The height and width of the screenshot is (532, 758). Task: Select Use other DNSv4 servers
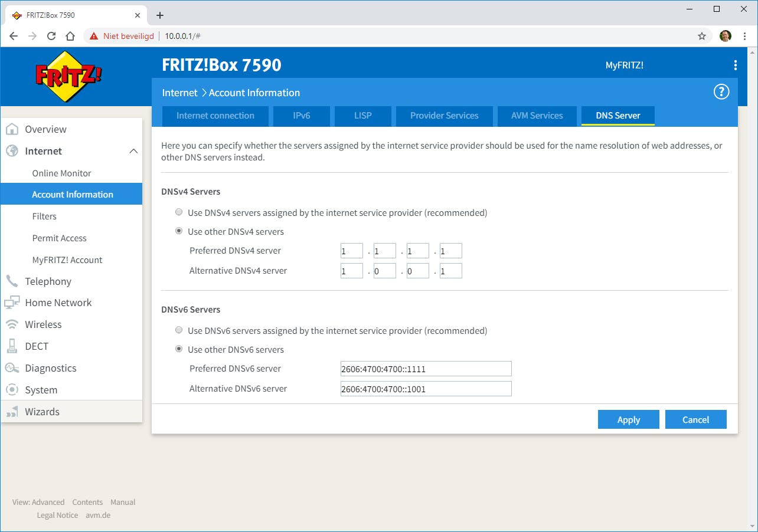click(x=179, y=231)
